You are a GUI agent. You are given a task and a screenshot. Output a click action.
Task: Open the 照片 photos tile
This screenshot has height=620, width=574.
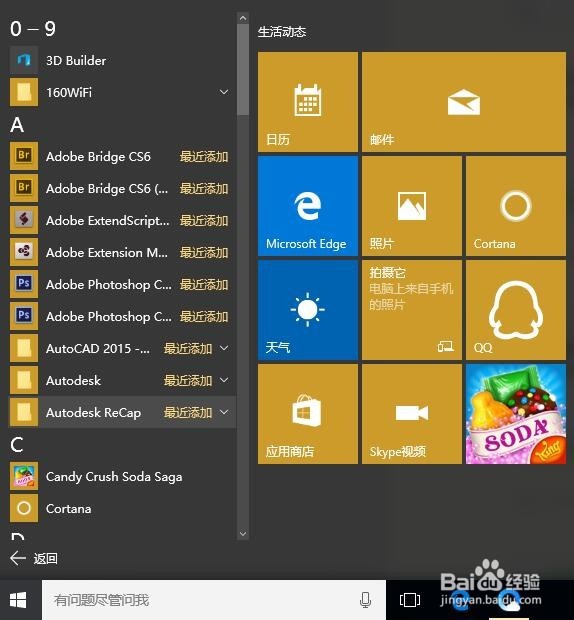pyautogui.click(x=412, y=206)
